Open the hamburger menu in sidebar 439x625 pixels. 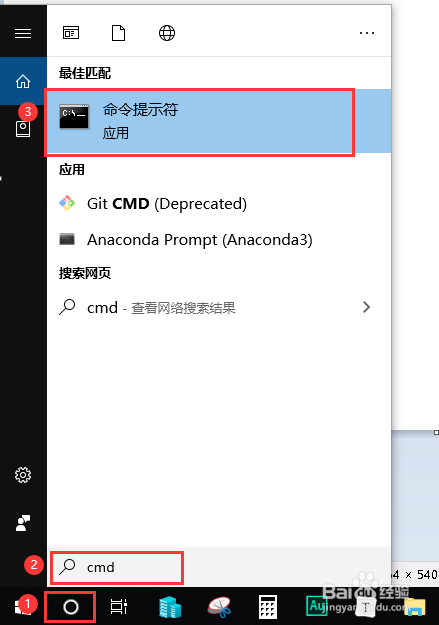tap(23, 33)
